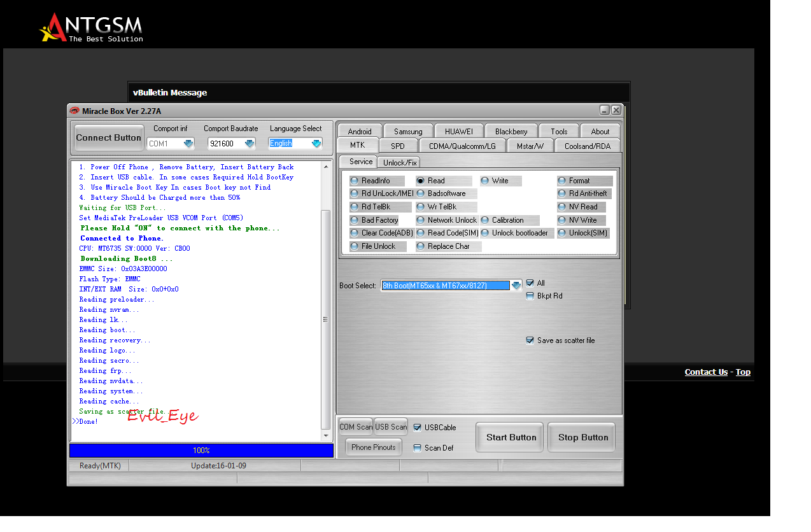Click the Phone Pinouts button
Screen dimensions: 811x532
(x=374, y=447)
